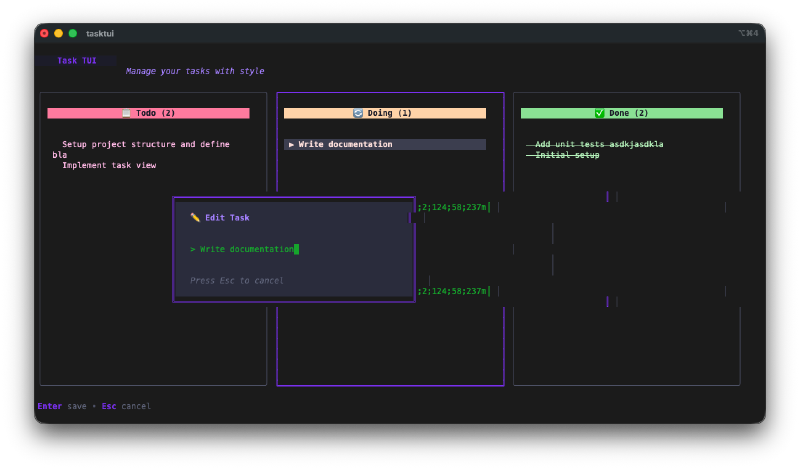Select the Done column header
This screenshot has width=800, height=469.
point(621,114)
